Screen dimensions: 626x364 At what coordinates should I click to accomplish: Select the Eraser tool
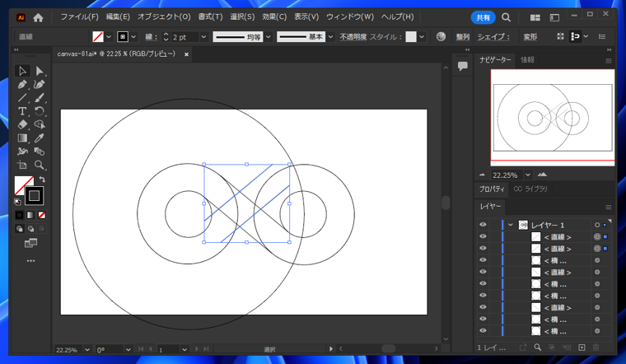[22, 124]
